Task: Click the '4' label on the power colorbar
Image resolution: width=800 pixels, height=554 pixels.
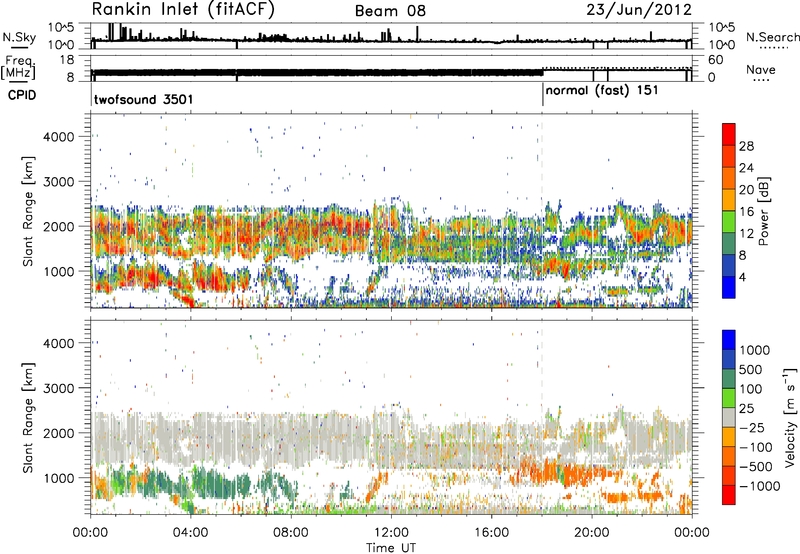Action: pos(742,277)
